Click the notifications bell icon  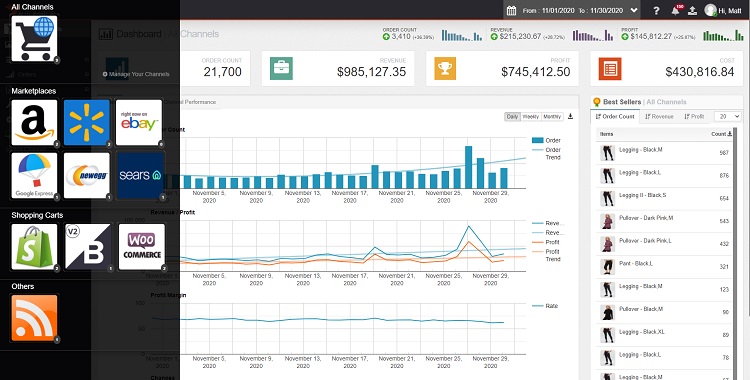point(675,11)
